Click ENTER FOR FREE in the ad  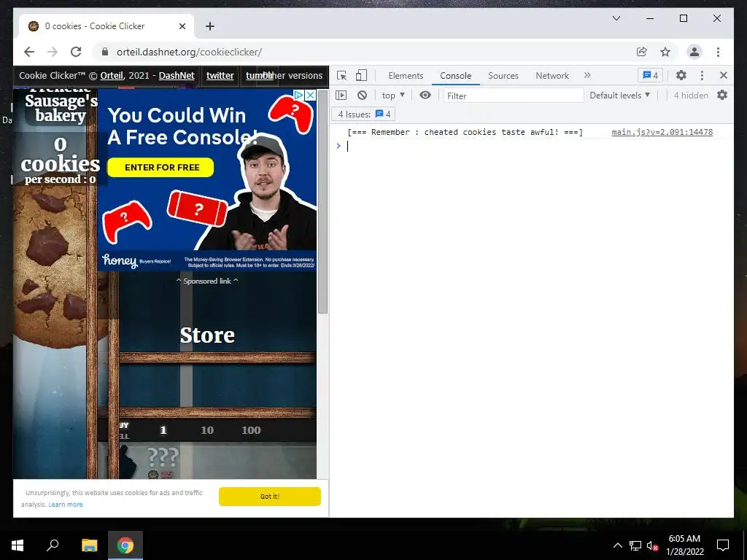pyautogui.click(x=160, y=168)
